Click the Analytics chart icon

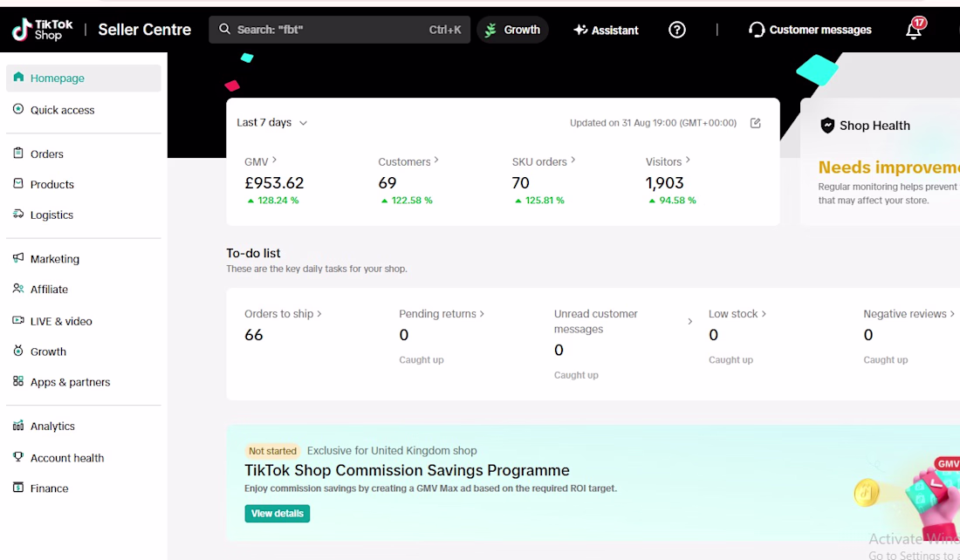[x=18, y=426]
